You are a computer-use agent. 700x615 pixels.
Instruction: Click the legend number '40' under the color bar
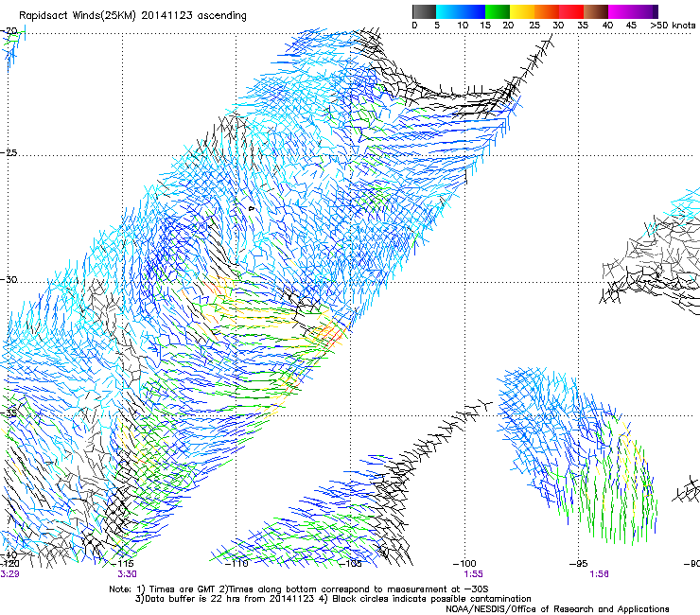pyautogui.click(x=607, y=25)
